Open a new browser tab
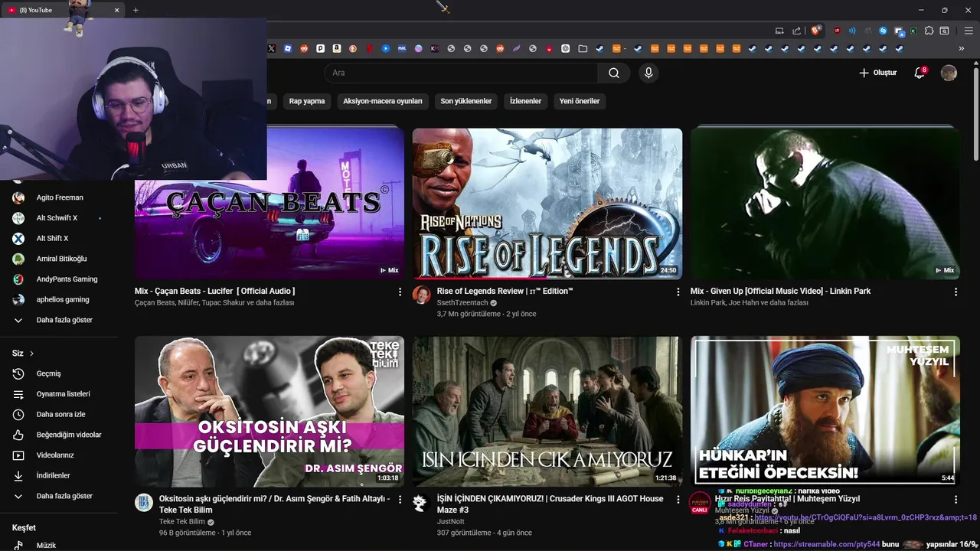This screenshot has width=980, height=551. (136, 10)
